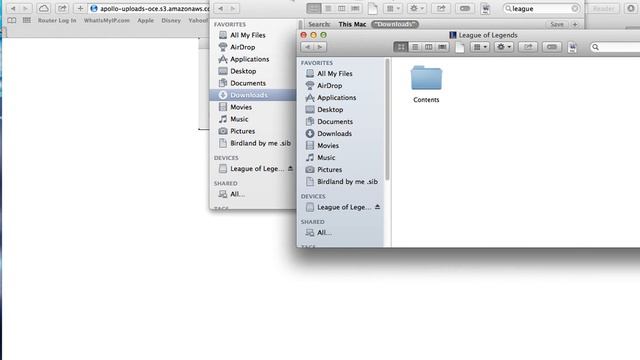Viewport: 640px width, 360px height.
Task: Add search criteria with plus button
Action: tap(575, 24)
